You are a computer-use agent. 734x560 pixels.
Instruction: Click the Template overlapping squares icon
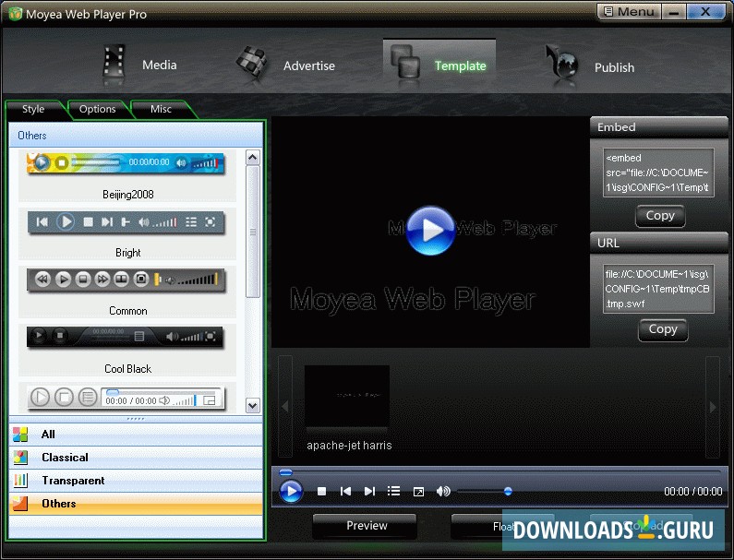(405, 61)
